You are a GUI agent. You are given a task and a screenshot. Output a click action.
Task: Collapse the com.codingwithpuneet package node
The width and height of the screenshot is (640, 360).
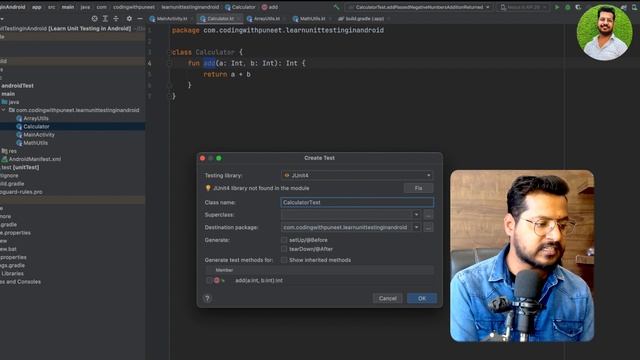point(3,110)
